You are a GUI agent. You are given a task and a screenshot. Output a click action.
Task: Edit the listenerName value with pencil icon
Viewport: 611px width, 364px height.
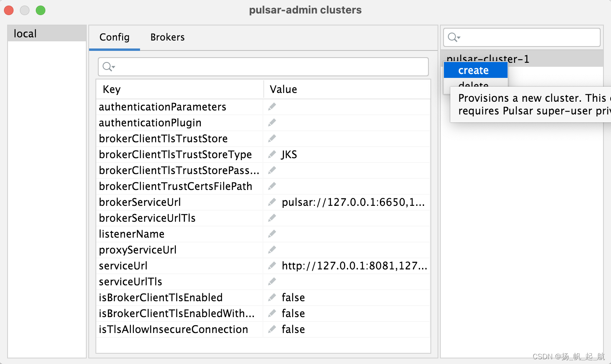coord(272,234)
